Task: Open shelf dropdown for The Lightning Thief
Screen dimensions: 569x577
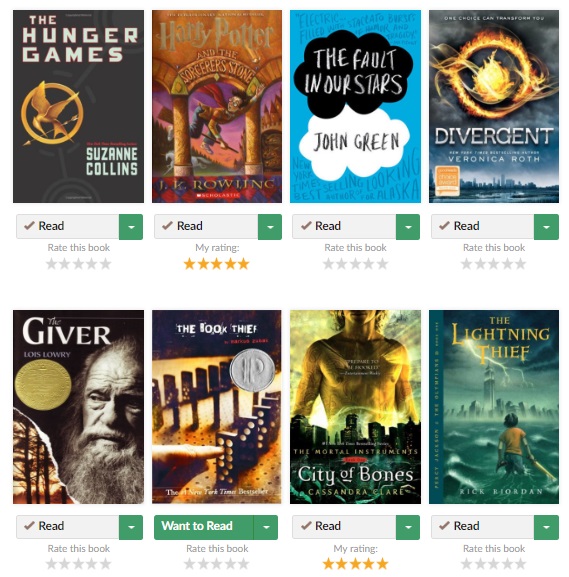Action: tap(547, 527)
